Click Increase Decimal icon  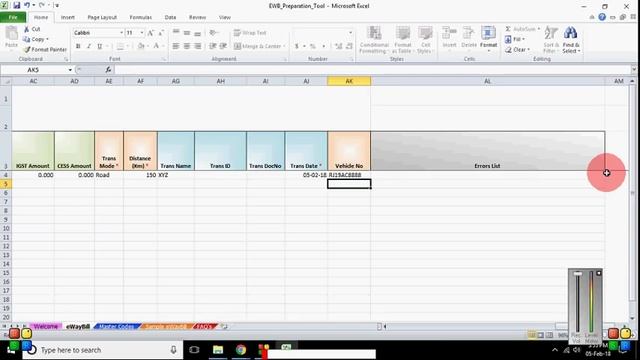click(338, 46)
